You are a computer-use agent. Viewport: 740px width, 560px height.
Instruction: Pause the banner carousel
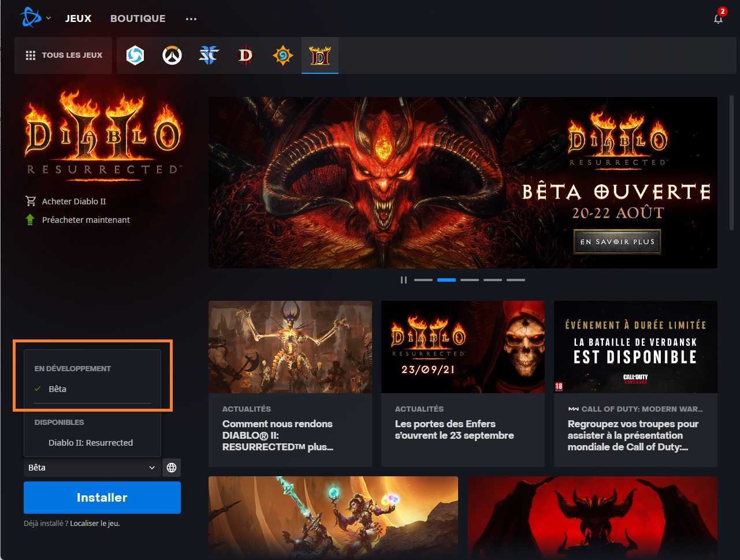(404, 280)
